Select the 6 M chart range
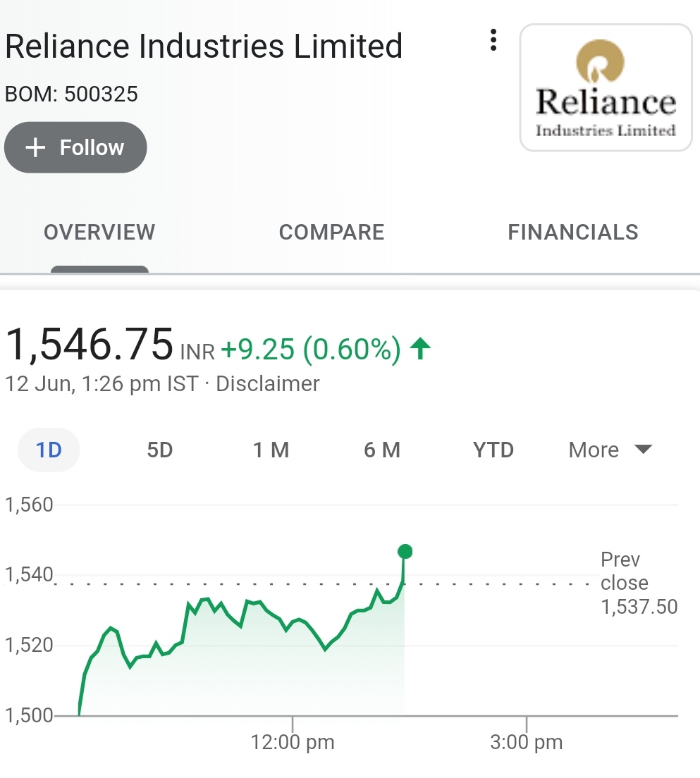Screen dimensions: 700x778 point(382,450)
